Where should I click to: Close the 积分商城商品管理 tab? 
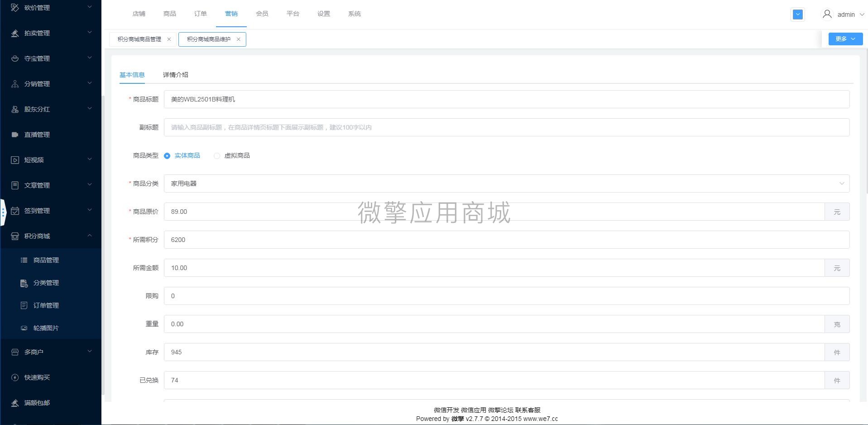point(169,39)
